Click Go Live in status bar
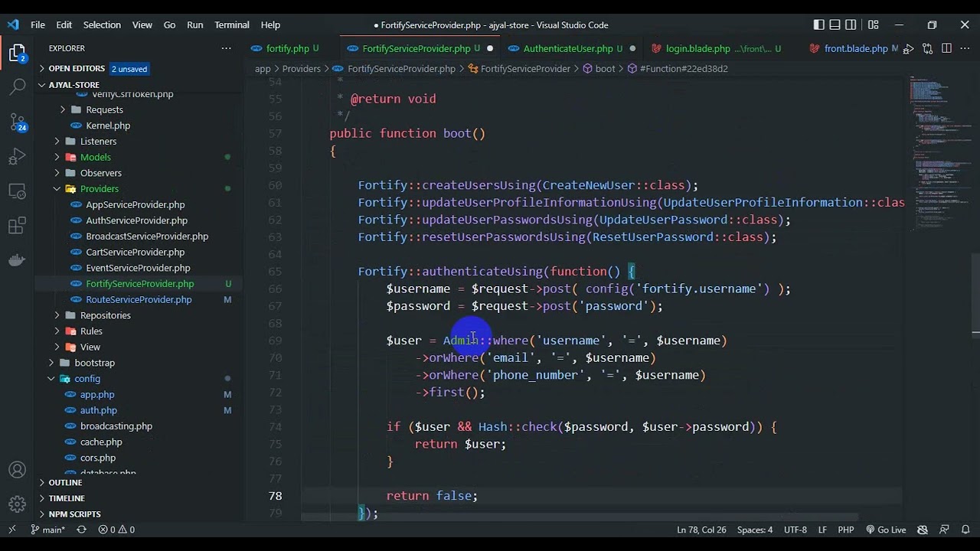The image size is (980, 551). 886,530
